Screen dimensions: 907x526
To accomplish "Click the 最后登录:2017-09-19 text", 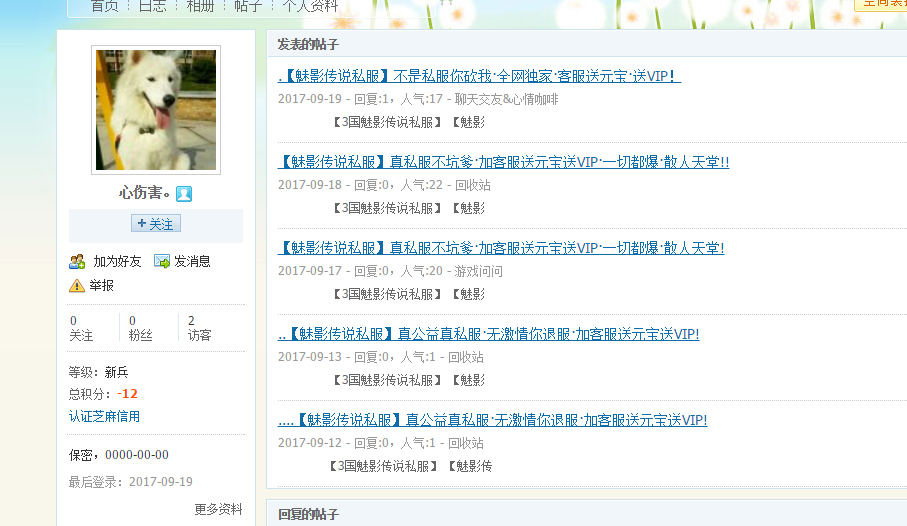I will 130,482.
